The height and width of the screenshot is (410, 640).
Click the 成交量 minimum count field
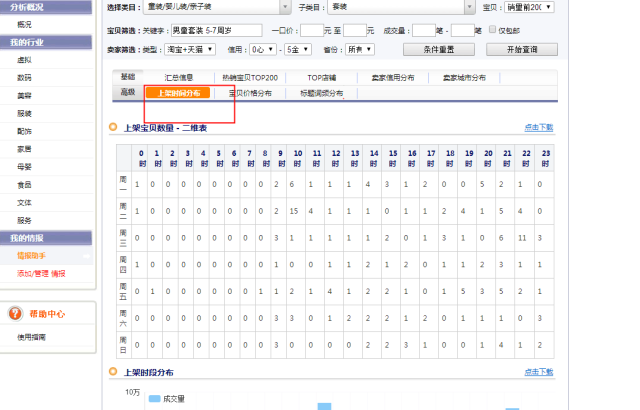pos(424,30)
